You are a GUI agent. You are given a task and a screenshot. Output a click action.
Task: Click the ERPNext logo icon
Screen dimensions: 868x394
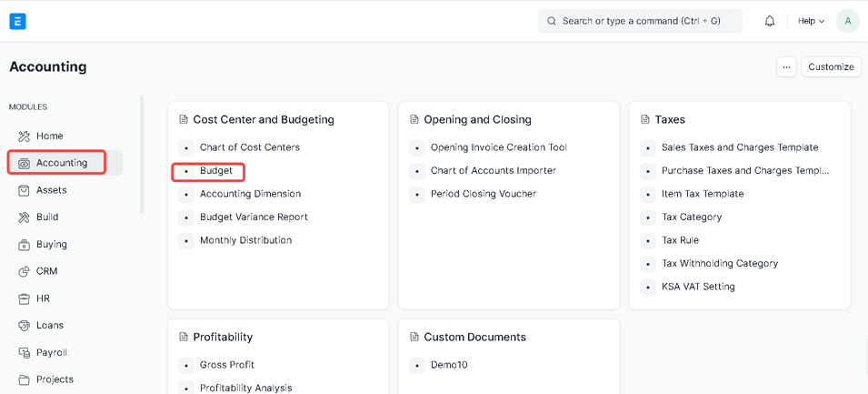(17, 21)
